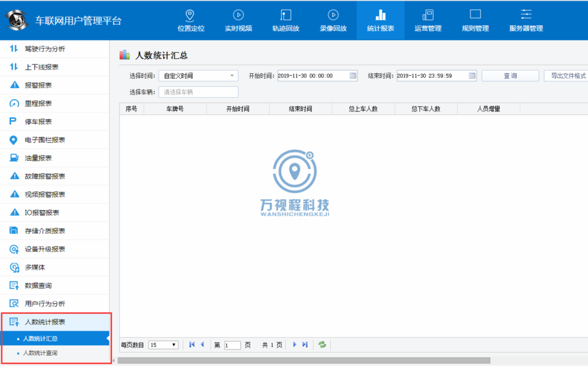The width and height of the screenshot is (588, 366).
Task: Open the 运营管理 operations icon
Action: coord(428,15)
